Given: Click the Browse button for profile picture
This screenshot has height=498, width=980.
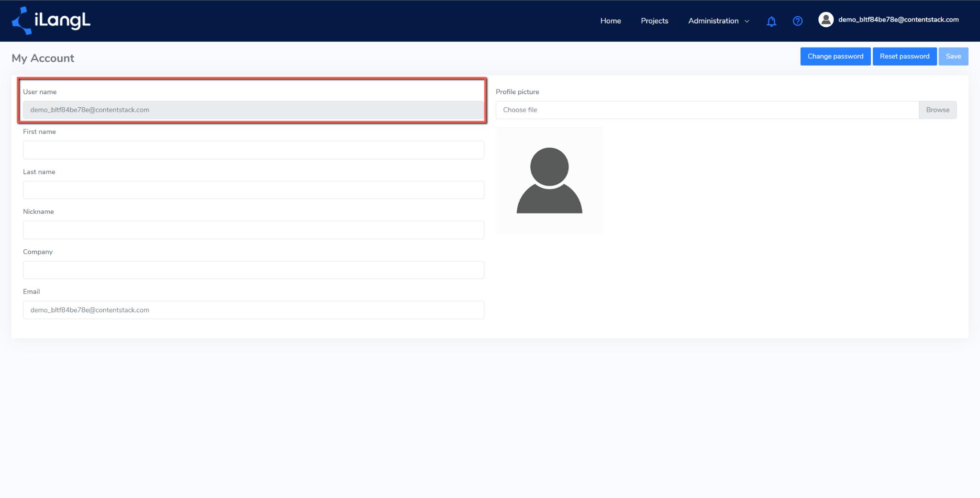Looking at the screenshot, I should coord(937,110).
